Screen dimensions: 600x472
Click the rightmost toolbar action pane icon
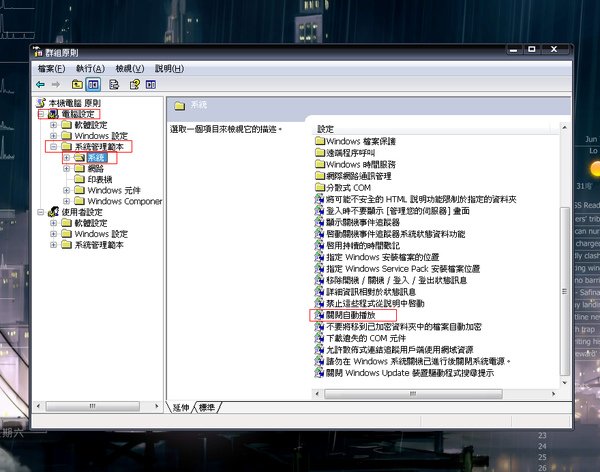tap(151, 85)
